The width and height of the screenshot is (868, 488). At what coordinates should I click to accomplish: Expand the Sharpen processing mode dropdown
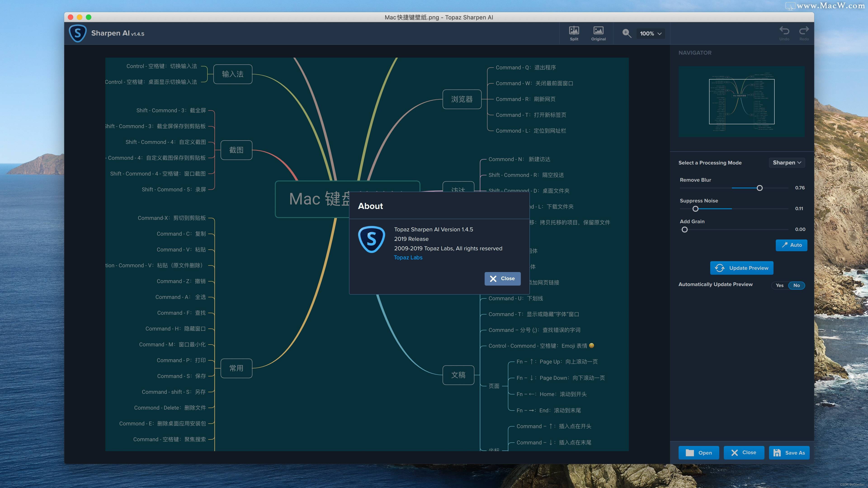787,163
